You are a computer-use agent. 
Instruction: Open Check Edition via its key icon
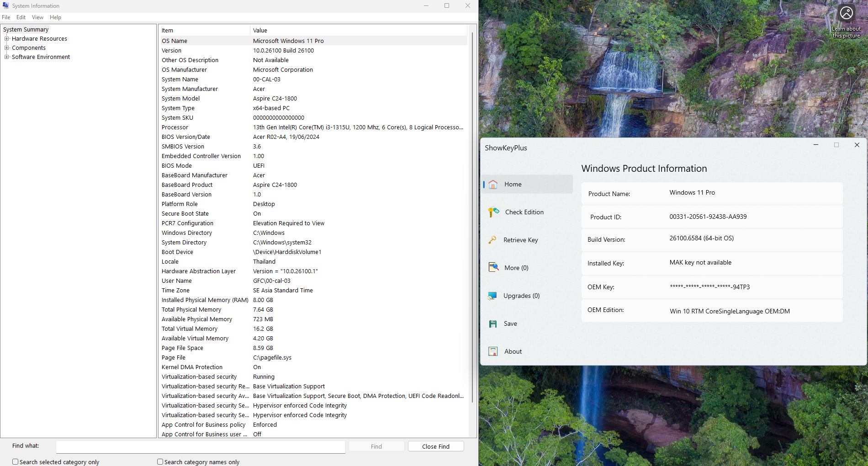point(493,212)
